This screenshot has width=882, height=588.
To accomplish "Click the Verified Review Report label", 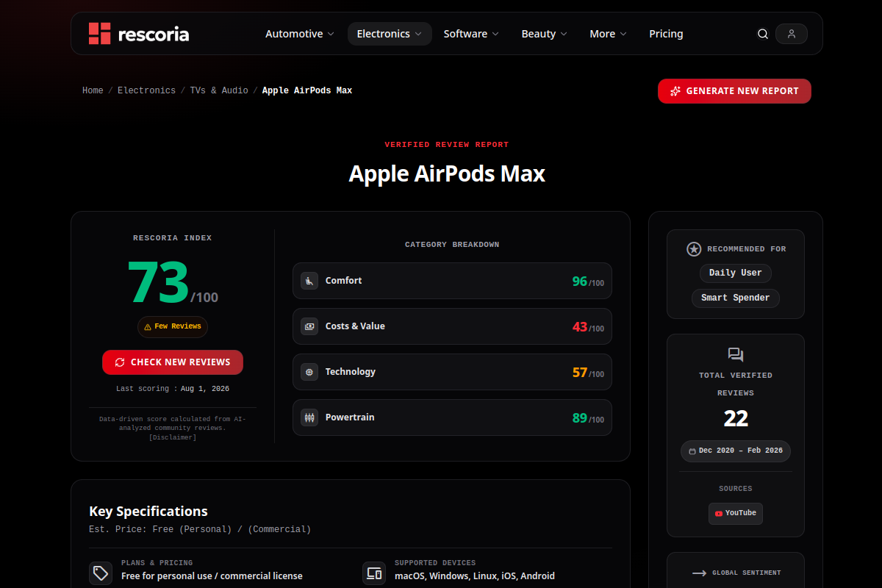I will coord(447,145).
